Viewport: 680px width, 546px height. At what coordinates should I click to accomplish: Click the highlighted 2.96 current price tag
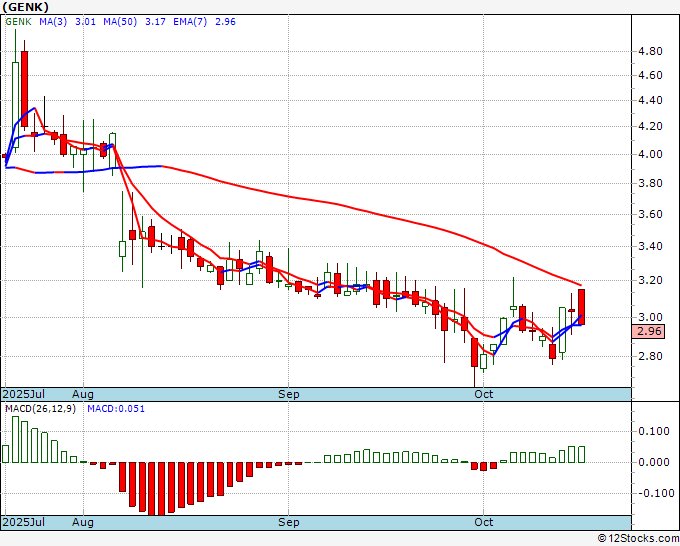648,332
